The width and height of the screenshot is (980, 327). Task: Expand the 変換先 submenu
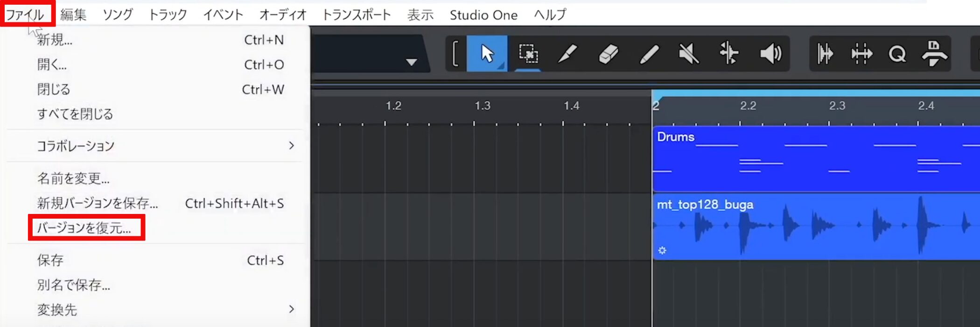click(x=291, y=309)
